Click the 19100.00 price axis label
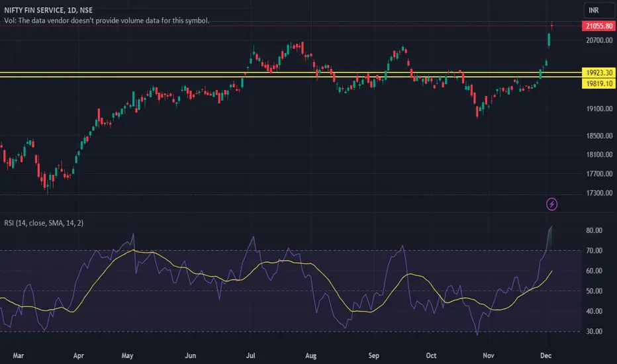 pos(599,109)
